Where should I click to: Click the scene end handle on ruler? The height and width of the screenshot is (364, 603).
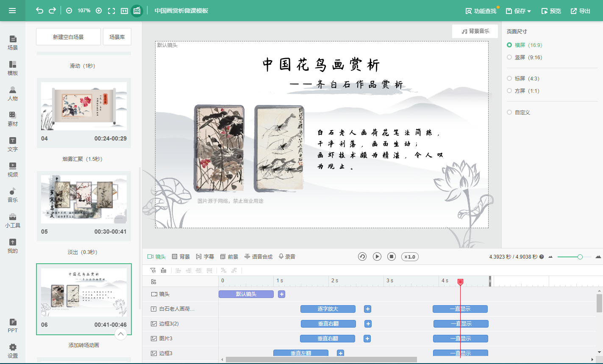[x=490, y=281]
